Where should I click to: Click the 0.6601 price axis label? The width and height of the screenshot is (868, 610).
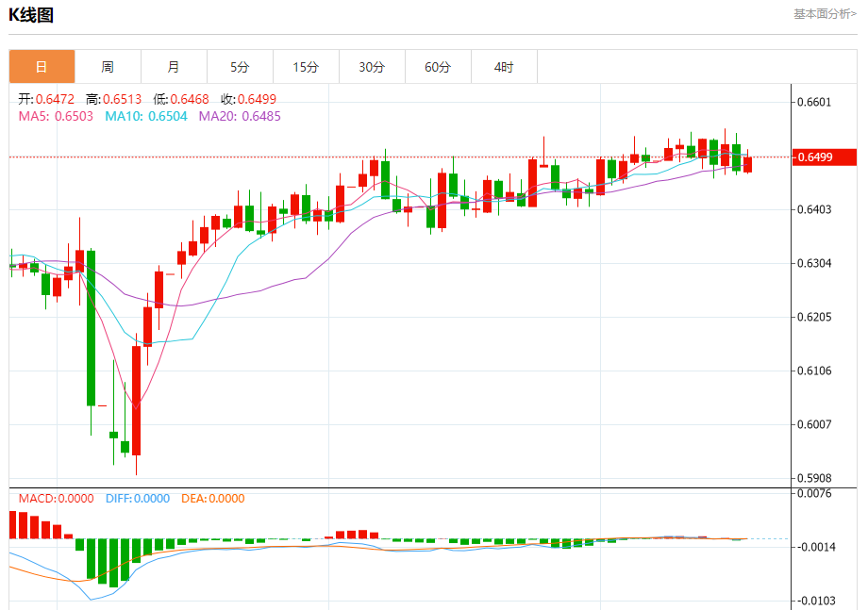point(813,103)
